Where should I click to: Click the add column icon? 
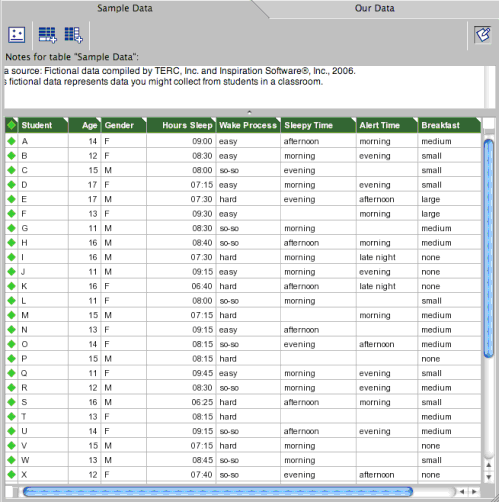tap(73, 35)
